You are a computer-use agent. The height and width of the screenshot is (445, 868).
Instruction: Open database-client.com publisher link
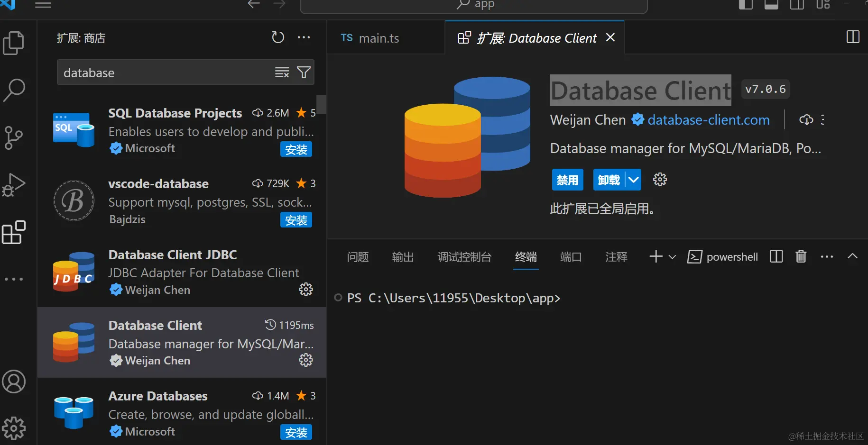709,120
